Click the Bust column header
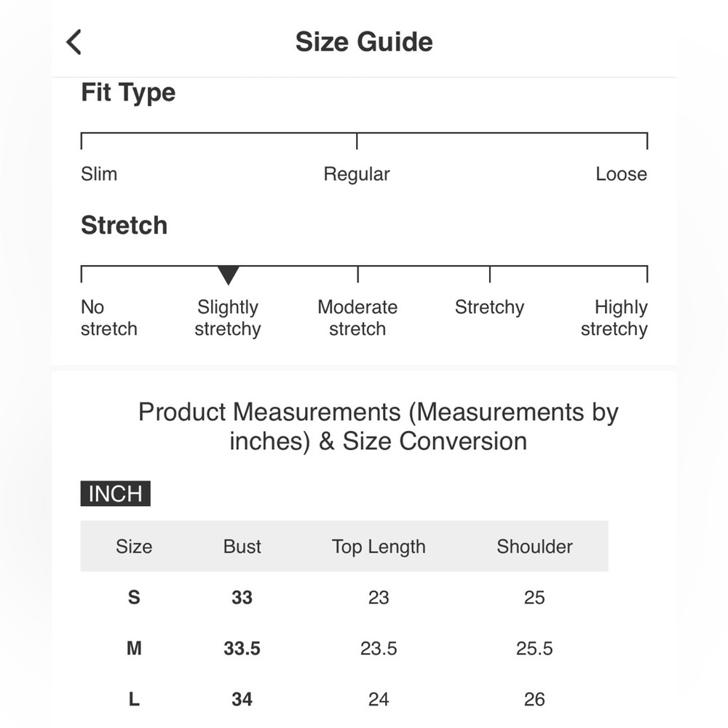Image resolution: width=728 pixels, height=728 pixels. pyautogui.click(x=242, y=547)
